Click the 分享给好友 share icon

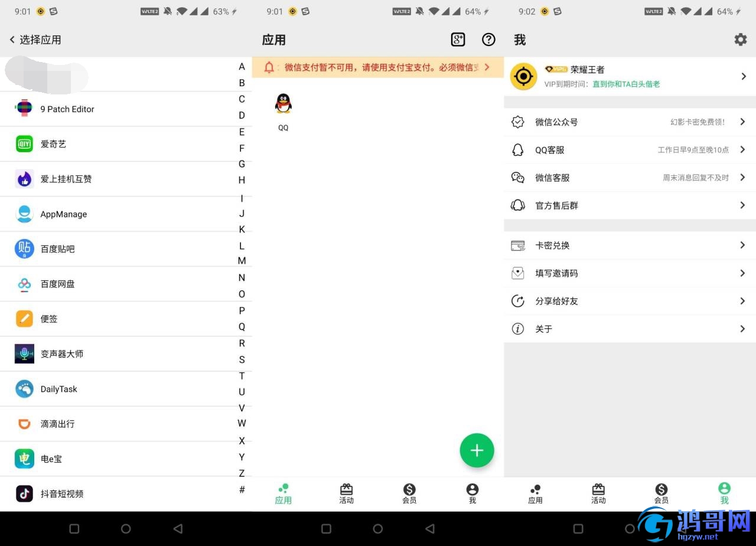[518, 300]
